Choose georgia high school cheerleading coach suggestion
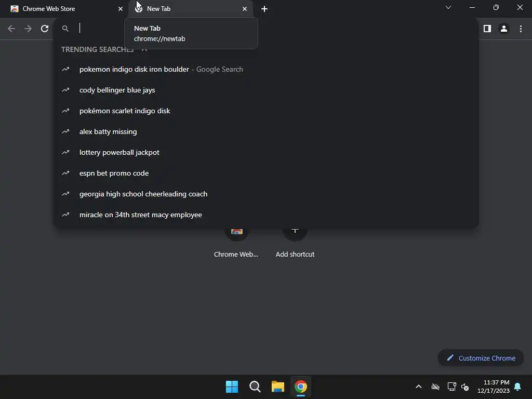The height and width of the screenshot is (399, 532). pyautogui.click(x=266, y=194)
